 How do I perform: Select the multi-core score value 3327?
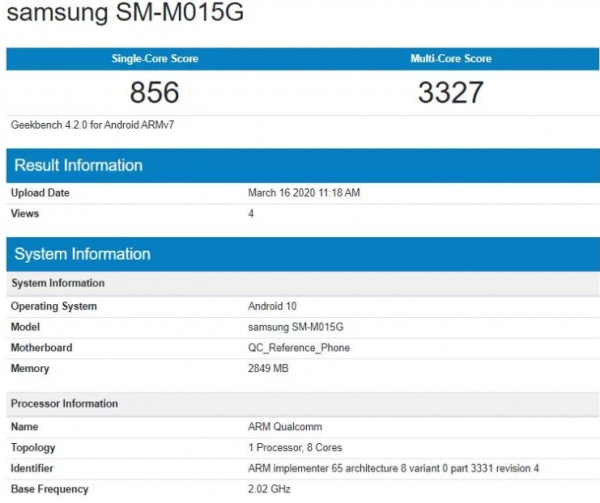pyautogui.click(x=451, y=93)
